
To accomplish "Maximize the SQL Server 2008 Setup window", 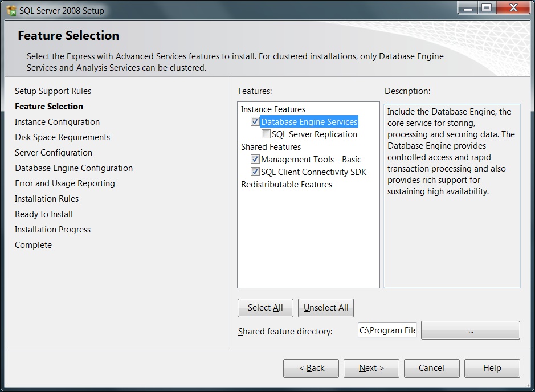I will pyautogui.click(x=486, y=8).
